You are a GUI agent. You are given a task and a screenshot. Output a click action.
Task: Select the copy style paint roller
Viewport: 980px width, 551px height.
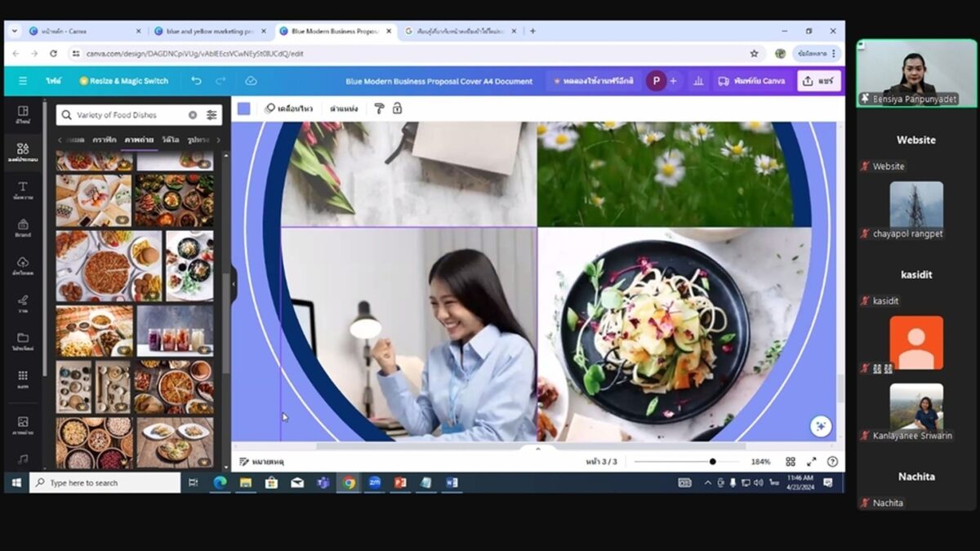pos(379,109)
